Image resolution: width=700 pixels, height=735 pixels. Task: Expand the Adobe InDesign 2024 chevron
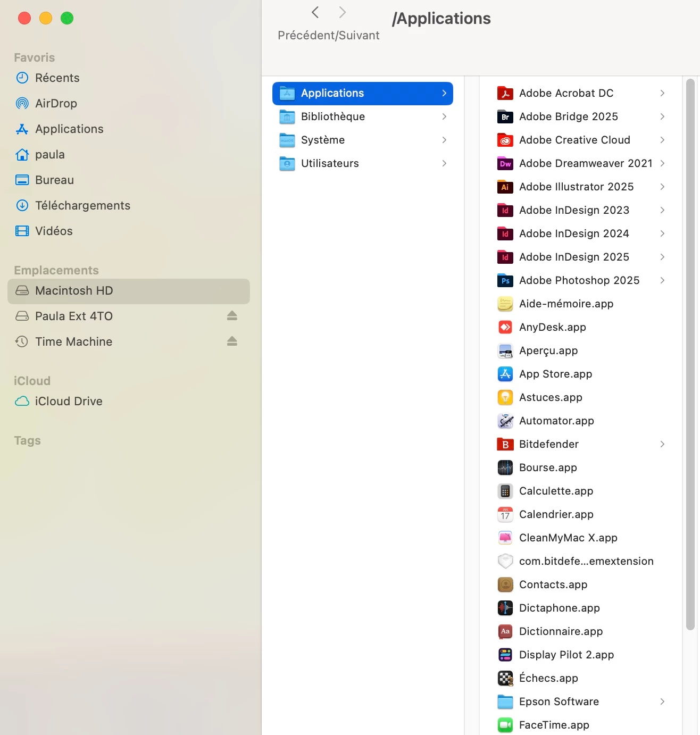click(x=662, y=233)
